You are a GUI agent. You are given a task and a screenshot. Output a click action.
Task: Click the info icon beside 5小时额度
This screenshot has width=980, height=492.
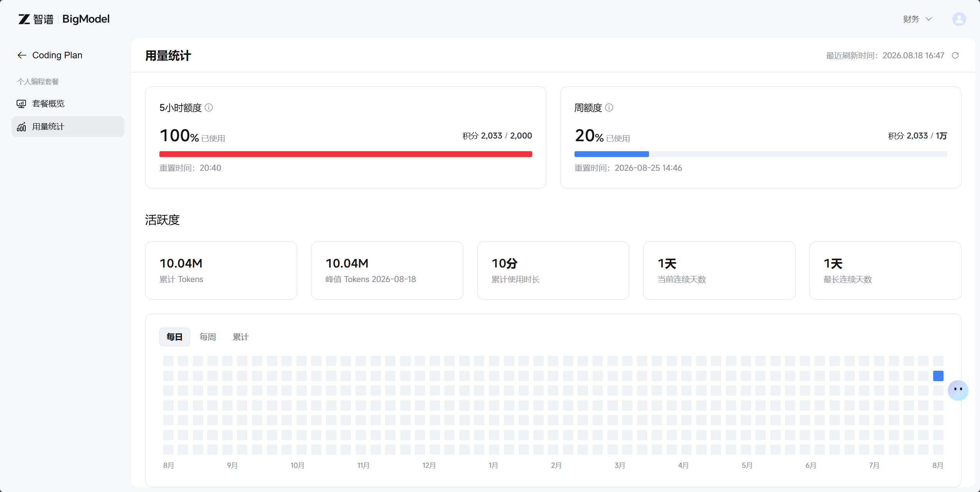209,107
